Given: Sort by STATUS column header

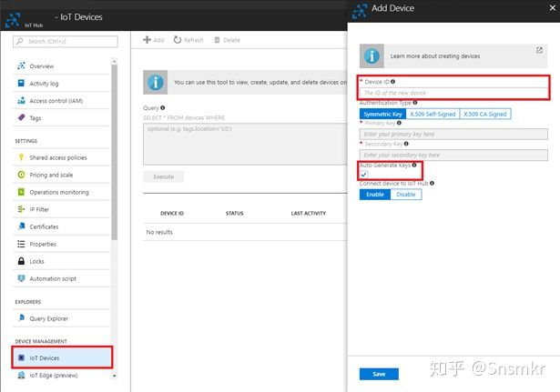Looking at the screenshot, I should 234,214.
